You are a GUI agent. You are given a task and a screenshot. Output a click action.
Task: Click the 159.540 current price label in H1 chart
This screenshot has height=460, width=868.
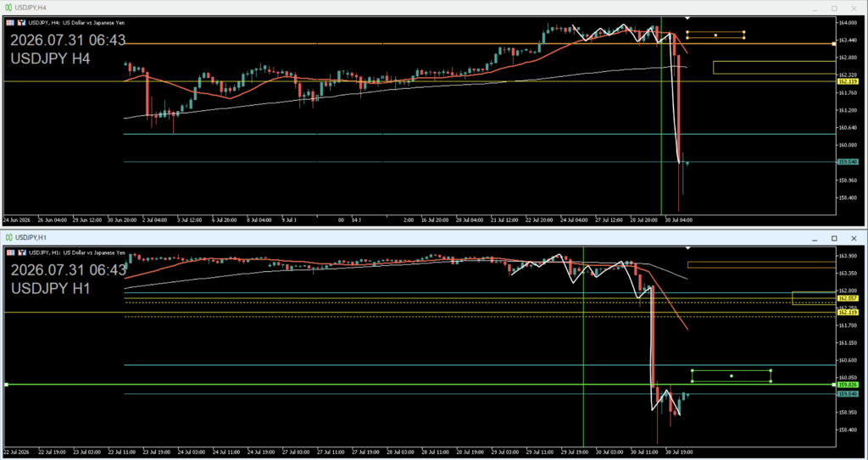pyautogui.click(x=848, y=394)
